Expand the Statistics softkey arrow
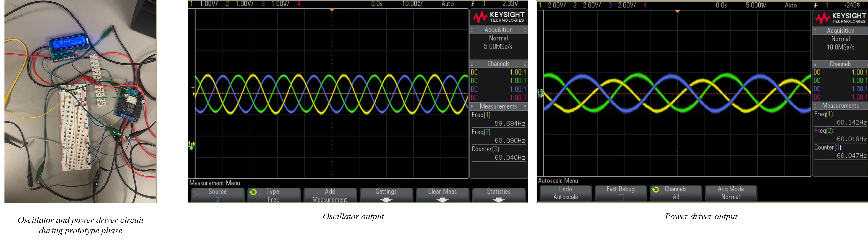 (498, 200)
